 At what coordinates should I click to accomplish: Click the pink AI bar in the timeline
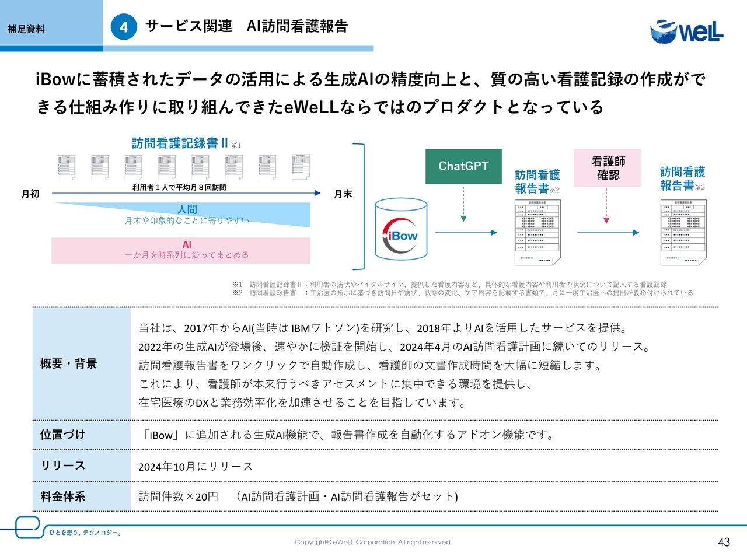tap(181, 250)
